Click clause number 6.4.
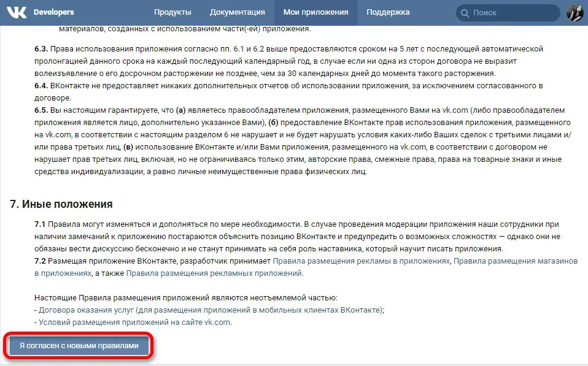 pyautogui.click(x=41, y=86)
